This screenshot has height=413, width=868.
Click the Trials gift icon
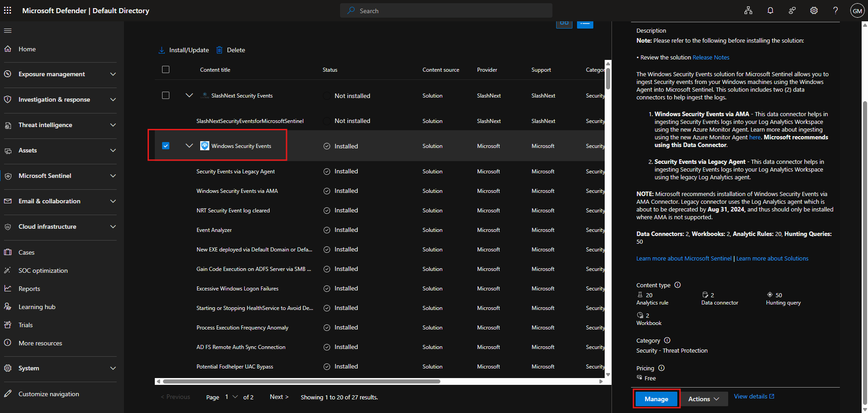coord(8,324)
